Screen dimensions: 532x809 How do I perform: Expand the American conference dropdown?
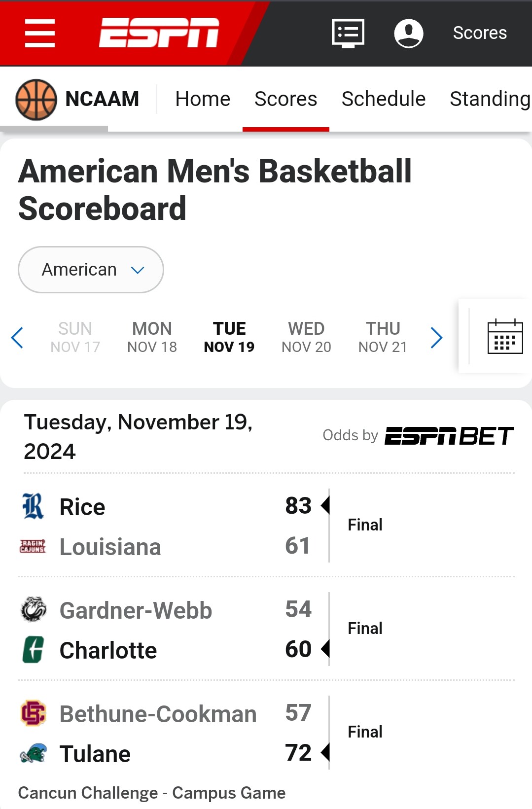(91, 270)
